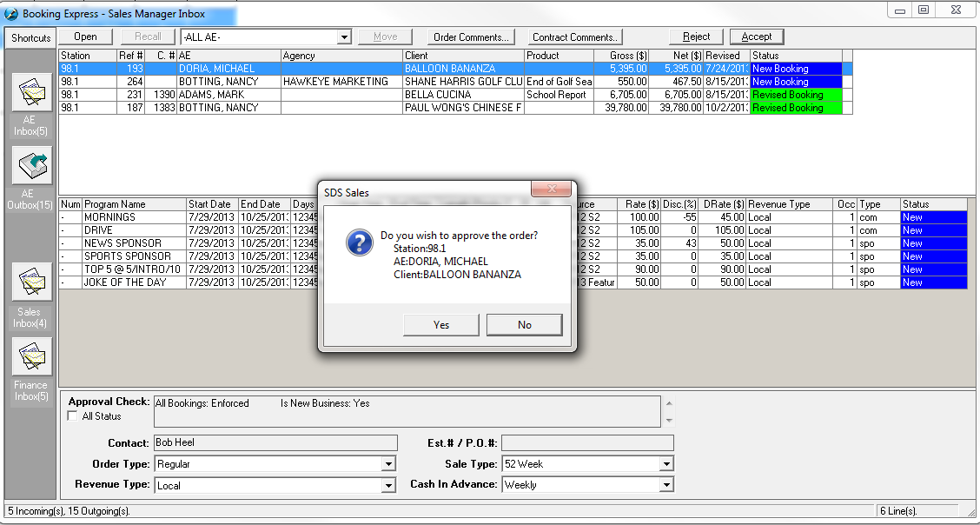Open the AE Inbox shortcut icon

(31, 93)
